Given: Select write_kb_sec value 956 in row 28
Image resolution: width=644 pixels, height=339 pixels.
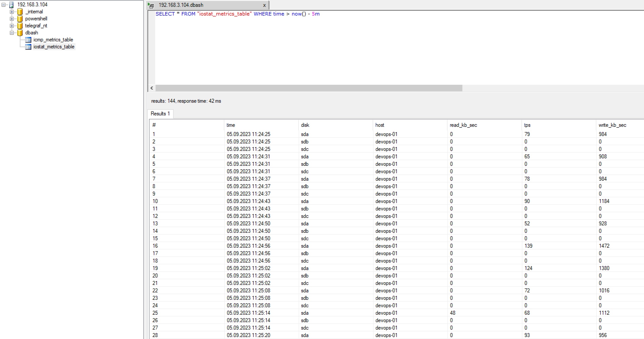Looking at the screenshot, I should (602, 335).
